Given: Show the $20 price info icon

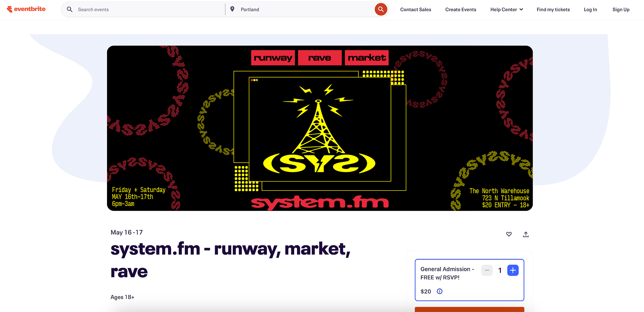Looking at the screenshot, I should tap(439, 291).
